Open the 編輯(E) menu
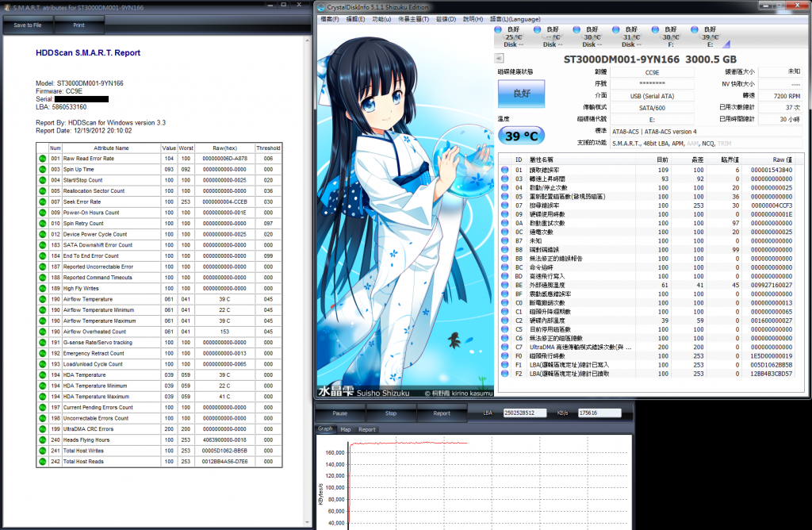 355,19
